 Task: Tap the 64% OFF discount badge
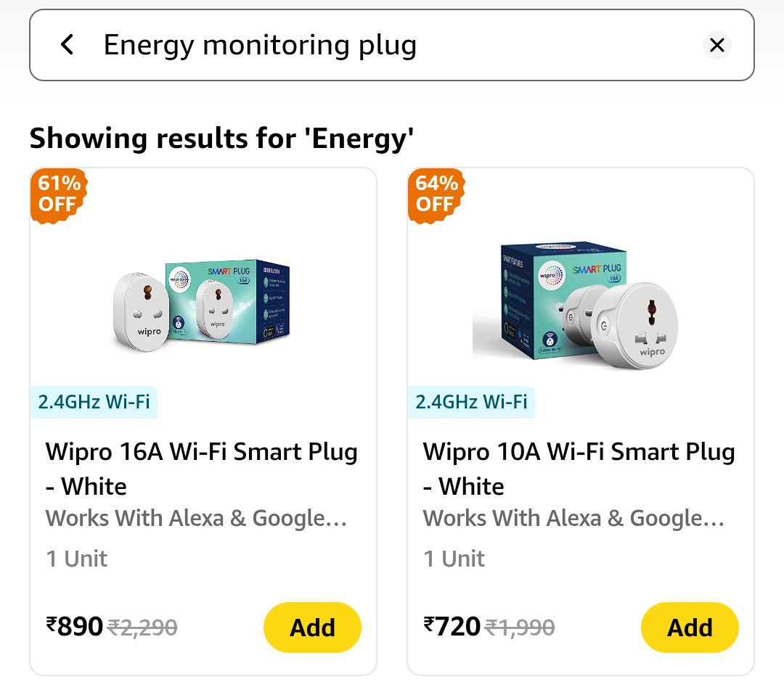pyautogui.click(x=436, y=194)
